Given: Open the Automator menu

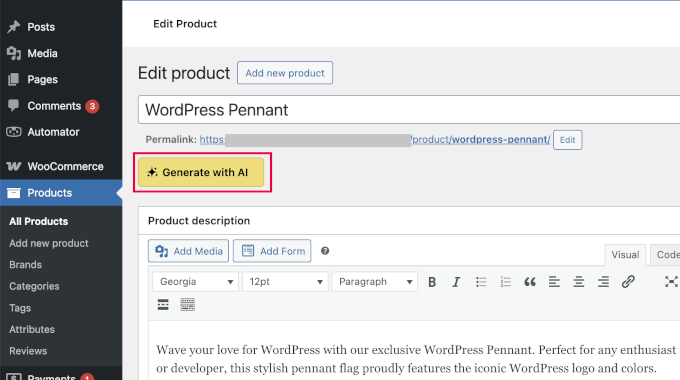Looking at the screenshot, I should click(53, 132).
